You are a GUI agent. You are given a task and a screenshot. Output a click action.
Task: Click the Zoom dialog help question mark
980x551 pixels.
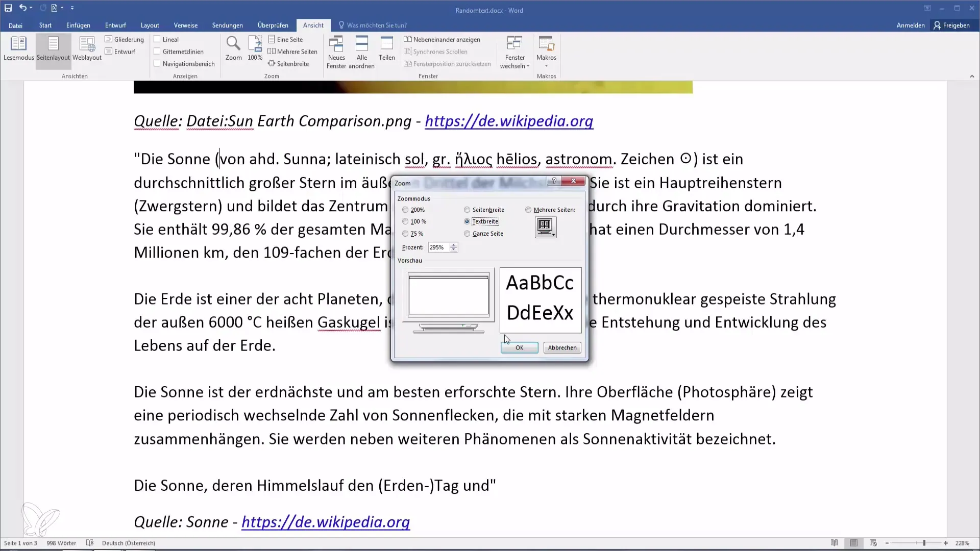pos(554,181)
